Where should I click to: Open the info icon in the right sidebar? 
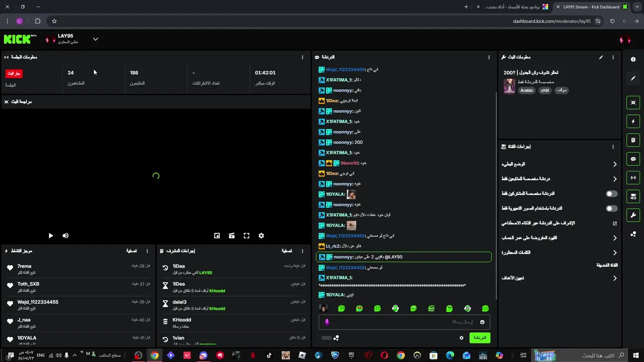click(x=633, y=59)
